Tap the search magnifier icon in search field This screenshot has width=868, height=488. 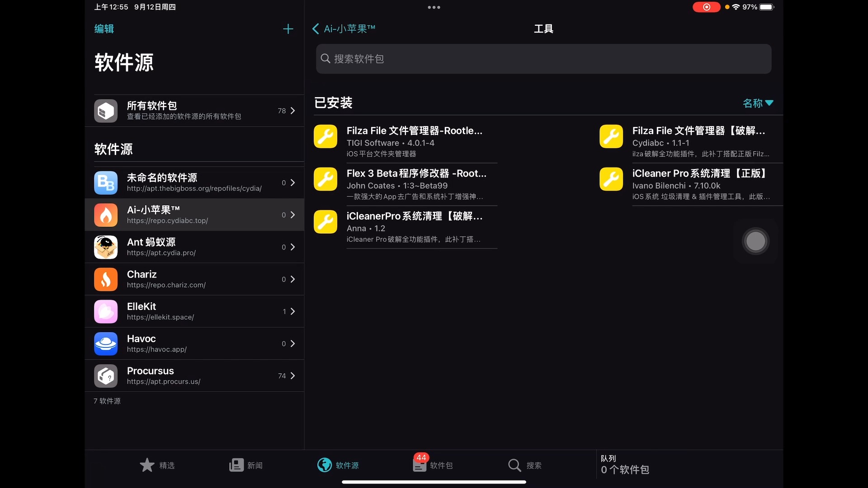[x=325, y=59]
